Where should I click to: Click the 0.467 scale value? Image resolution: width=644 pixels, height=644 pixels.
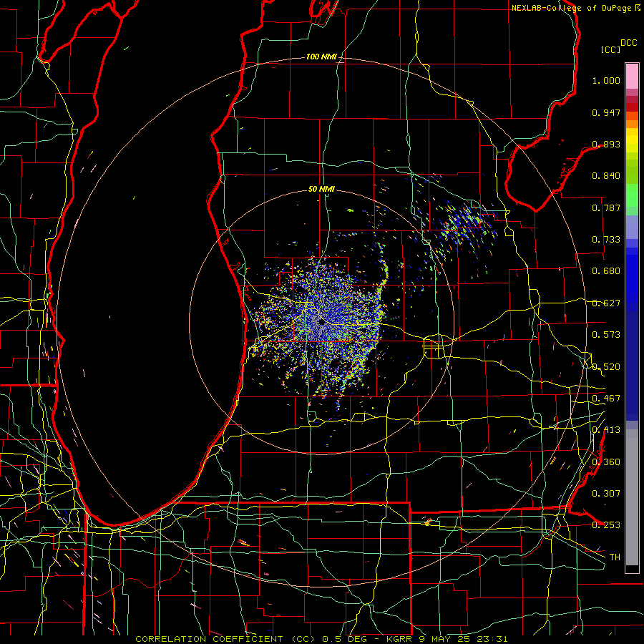[x=606, y=399]
